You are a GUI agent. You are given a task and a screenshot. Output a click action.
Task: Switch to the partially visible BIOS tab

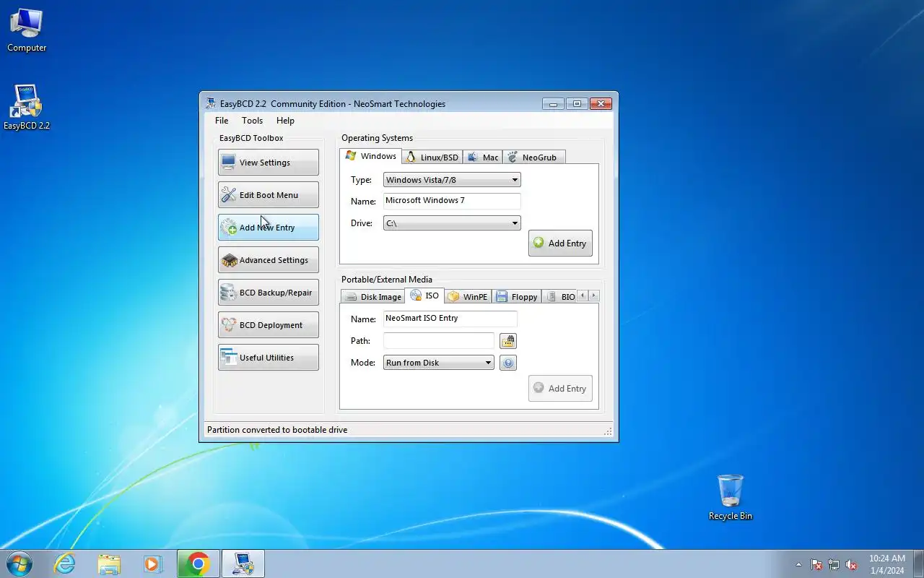tap(560, 296)
